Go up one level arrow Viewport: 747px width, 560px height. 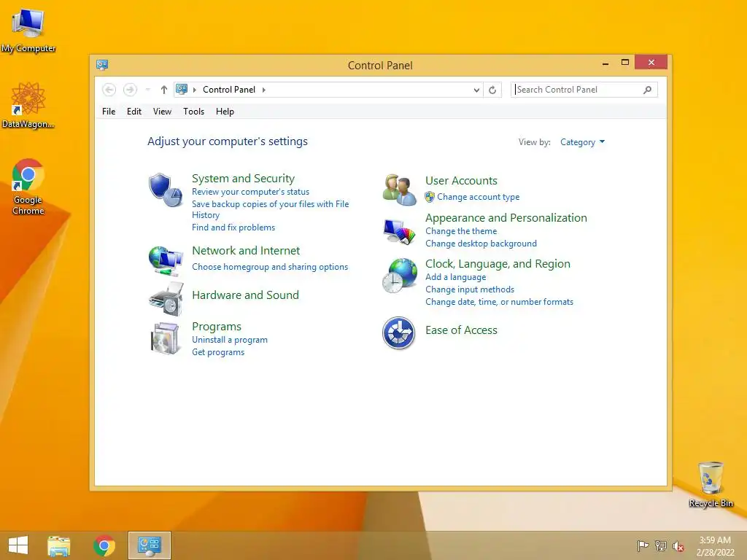pyautogui.click(x=164, y=90)
